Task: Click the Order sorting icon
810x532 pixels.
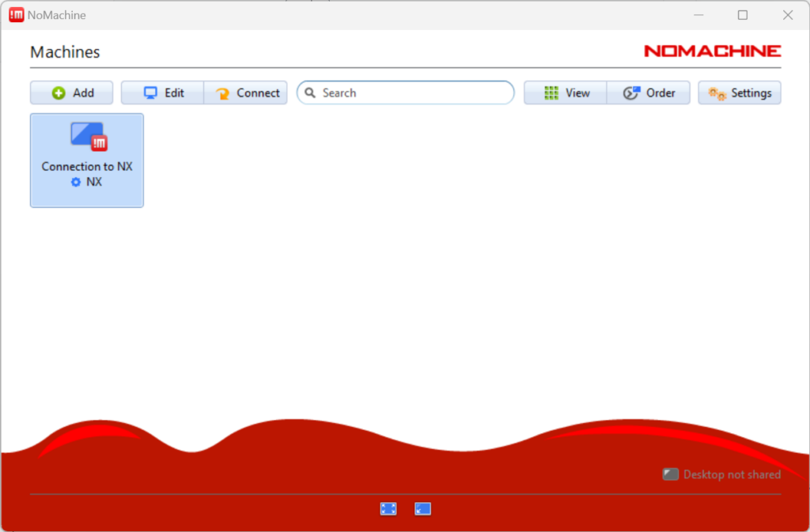Action: tap(630, 92)
